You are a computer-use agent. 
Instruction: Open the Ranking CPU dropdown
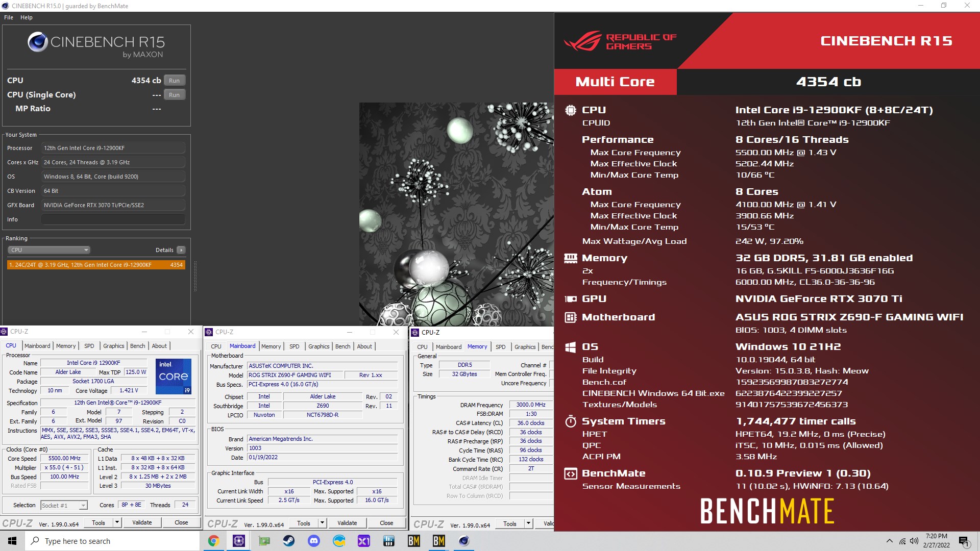click(49, 250)
